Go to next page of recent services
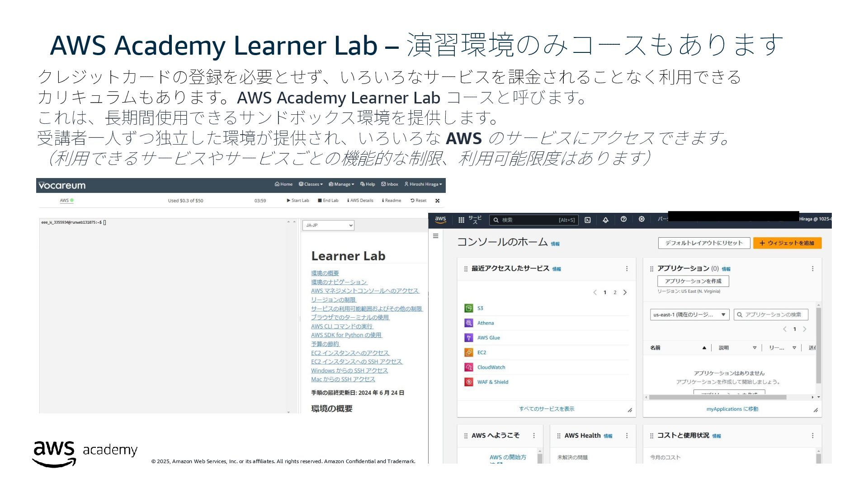Viewport: 868px width, 488px height. pyautogui.click(x=625, y=292)
